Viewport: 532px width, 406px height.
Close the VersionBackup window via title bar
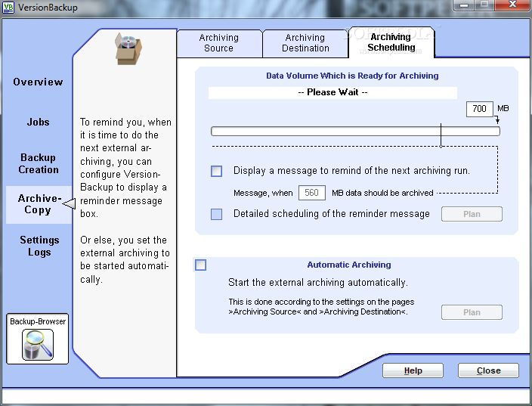[512, 5]
